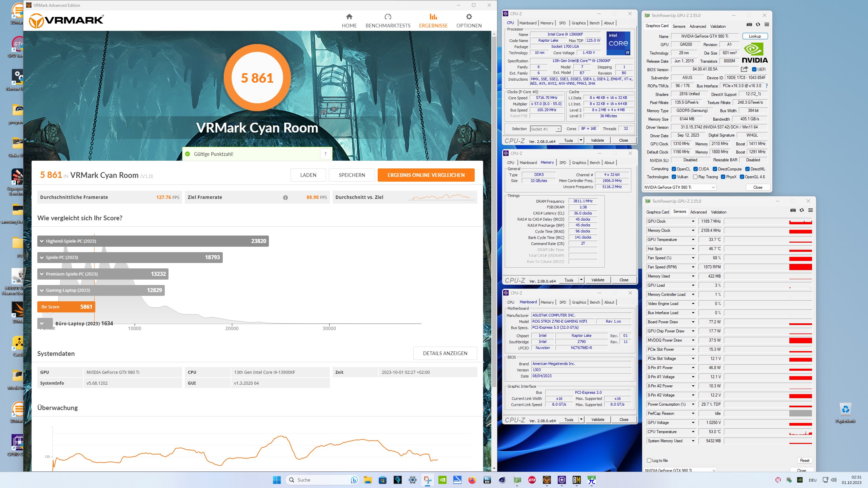Take a screenshot in the GPU-Z Graphics Card window
Image resolution: width=868 pixels, height=488 pixels.
coord(749,25)
